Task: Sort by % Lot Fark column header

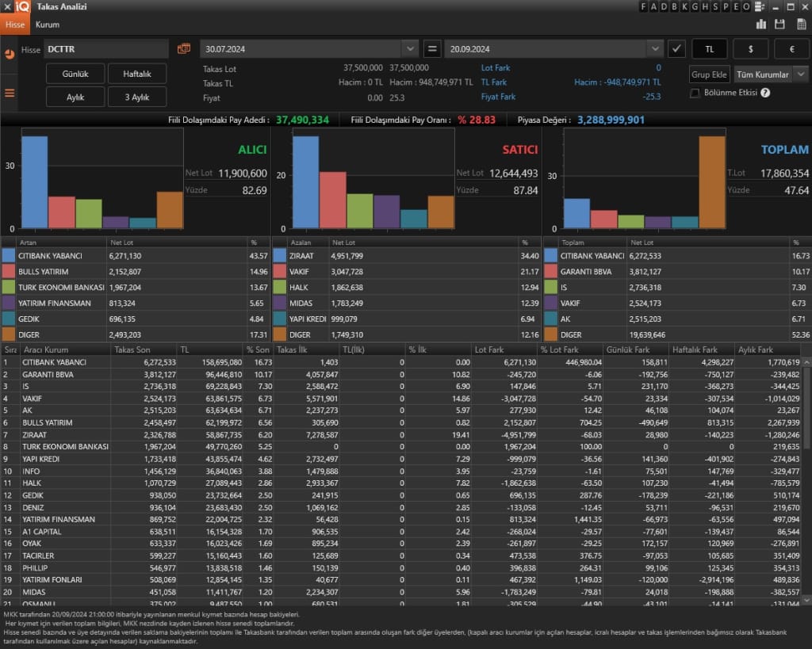Action: (569, 350)
